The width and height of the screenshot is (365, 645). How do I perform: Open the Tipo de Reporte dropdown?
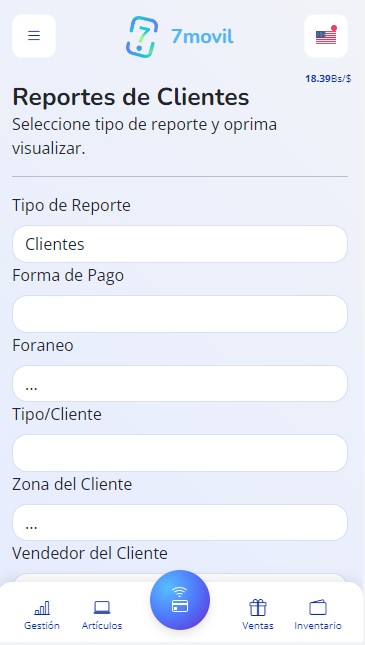180,244
